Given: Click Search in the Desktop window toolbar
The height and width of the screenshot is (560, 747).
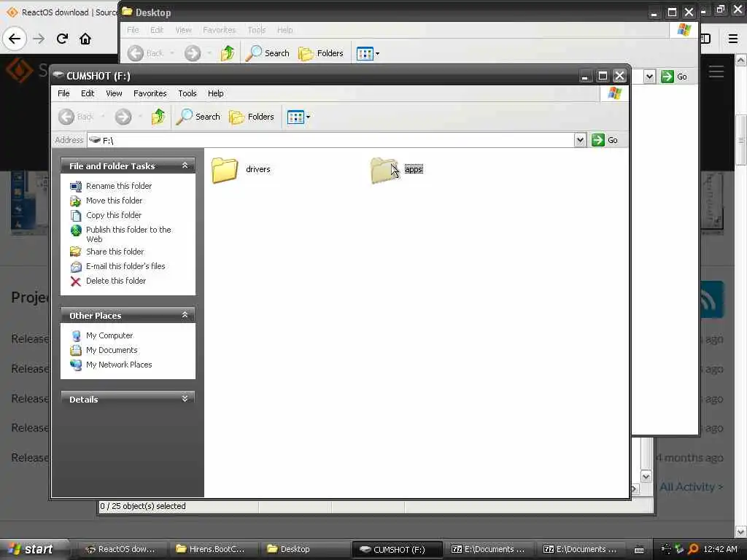Looking at the screenshot, I should coord(268,53).
